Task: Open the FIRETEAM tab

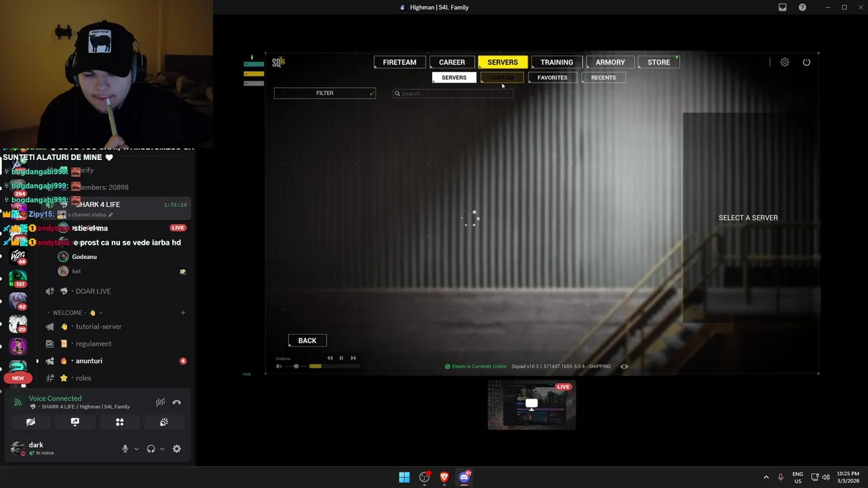Action: (399, 62)
